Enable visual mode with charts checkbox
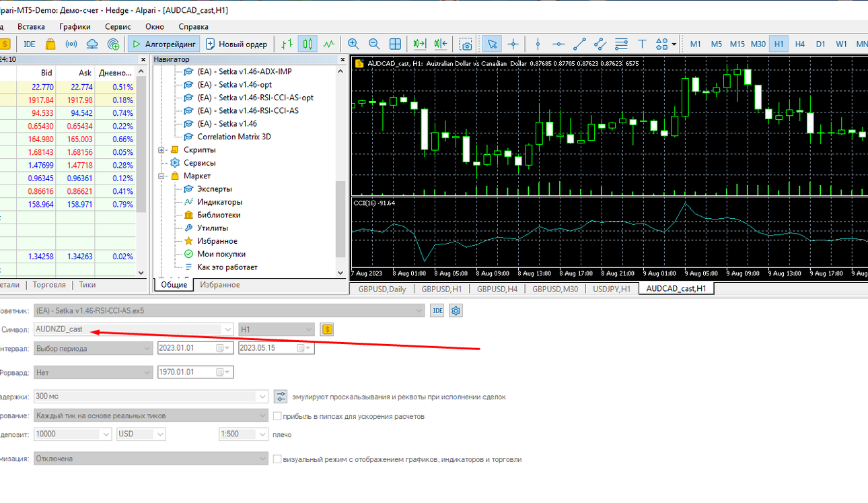The width and height of the screenshot is (868, 503). 277,459
